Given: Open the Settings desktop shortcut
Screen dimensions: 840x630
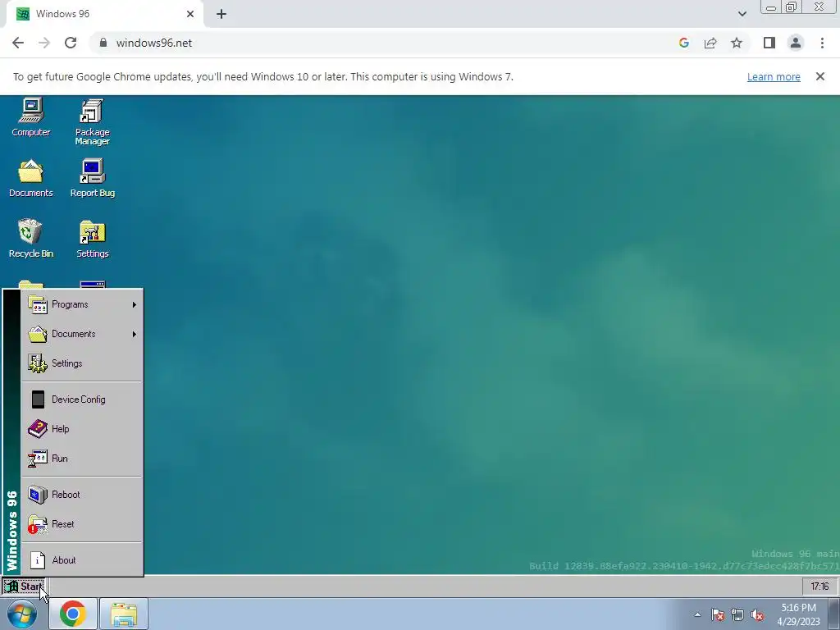Looking at the screenshot, I should click(92, 239).
